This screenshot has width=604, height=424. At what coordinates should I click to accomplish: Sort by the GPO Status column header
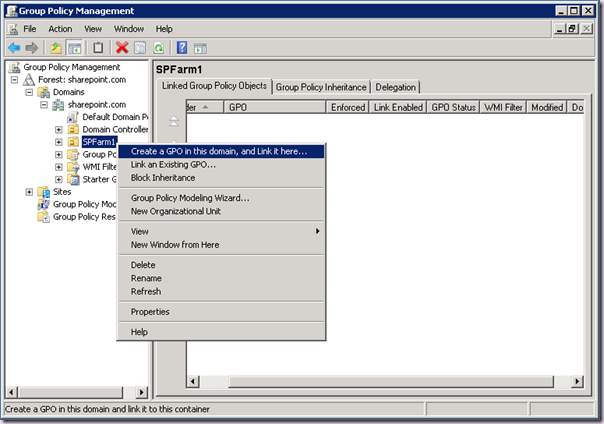pyautogui.click(x=453, y=107)
